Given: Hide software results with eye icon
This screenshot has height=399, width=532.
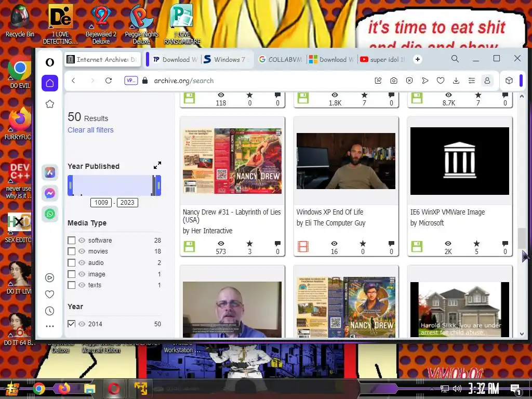Looking at the screenshot, I should pos(82,240).
